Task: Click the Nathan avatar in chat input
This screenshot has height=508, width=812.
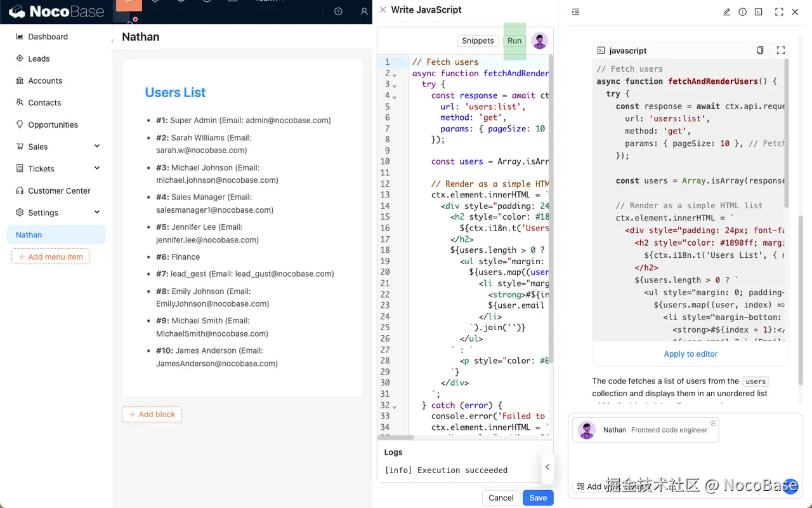Action: (587, 430)
